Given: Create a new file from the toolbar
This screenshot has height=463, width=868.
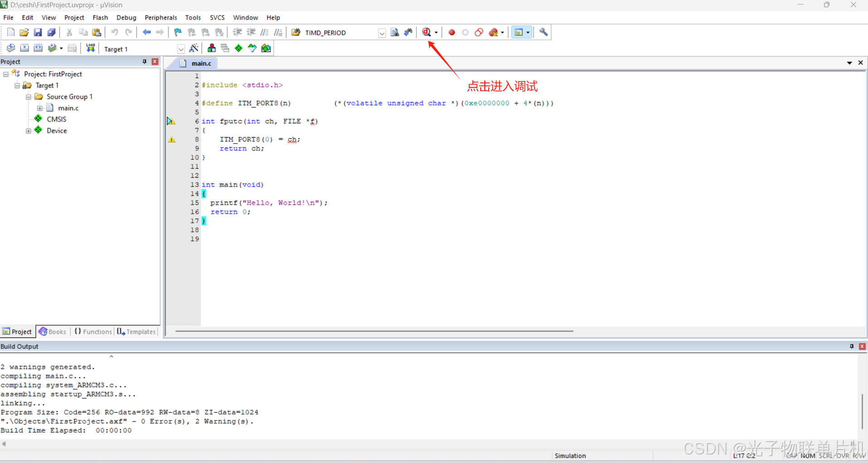Looking at the screenshot, I should click(11, 32).
